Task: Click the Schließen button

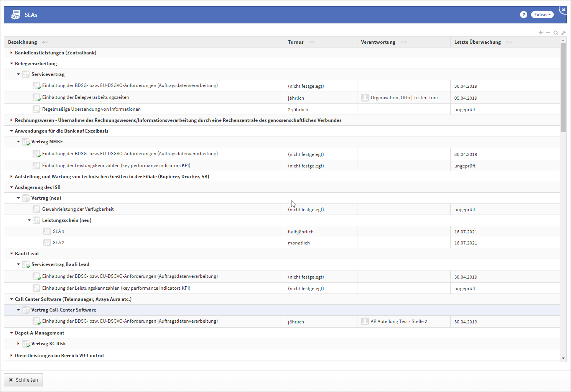Action: (x=23, y=380)
